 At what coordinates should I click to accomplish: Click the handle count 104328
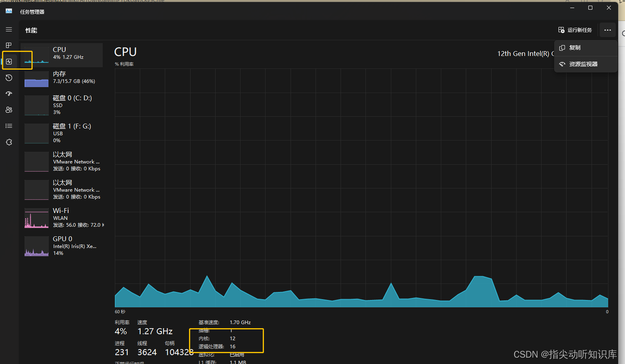[179, 352]
